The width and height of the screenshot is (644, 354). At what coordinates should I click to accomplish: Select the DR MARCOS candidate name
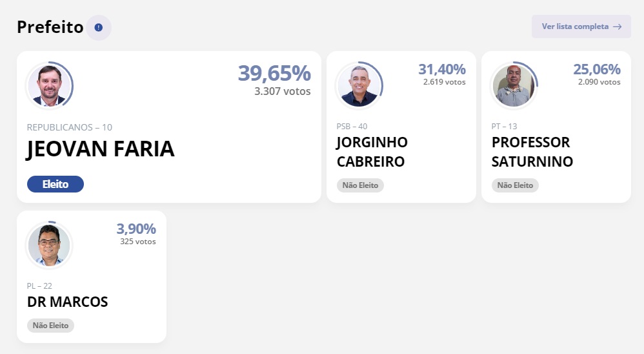[68, 302]
